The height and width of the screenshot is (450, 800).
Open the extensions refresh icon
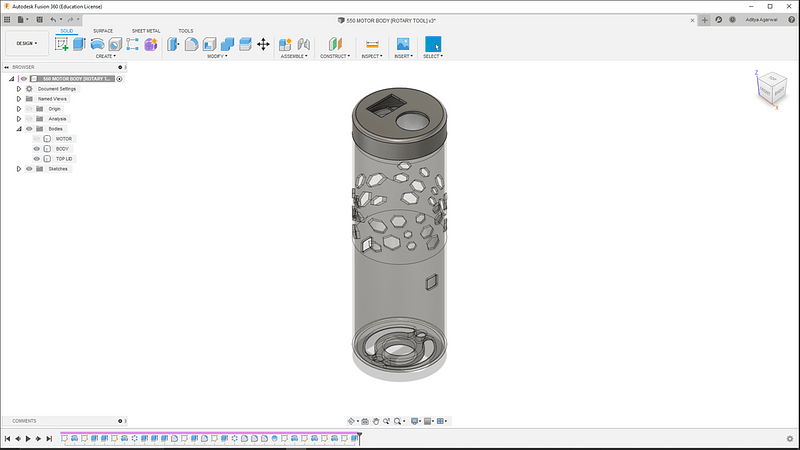pos(718,20)
